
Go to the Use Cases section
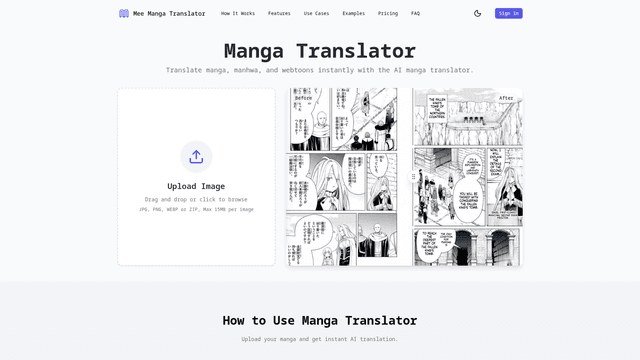316,13
